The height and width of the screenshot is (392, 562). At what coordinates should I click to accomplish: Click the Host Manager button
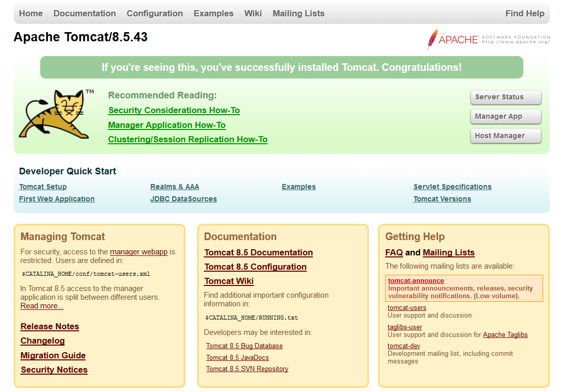tap(506, 136)
